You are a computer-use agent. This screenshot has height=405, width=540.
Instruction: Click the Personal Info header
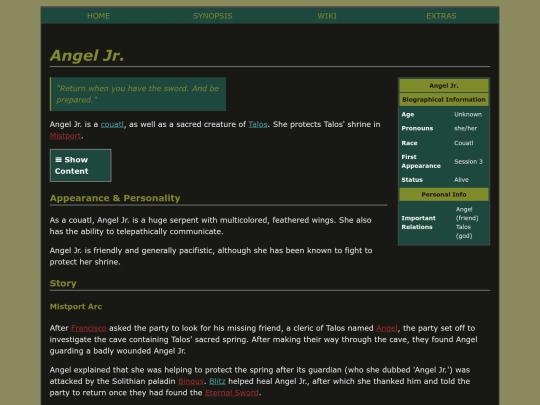tap(444, 195)
